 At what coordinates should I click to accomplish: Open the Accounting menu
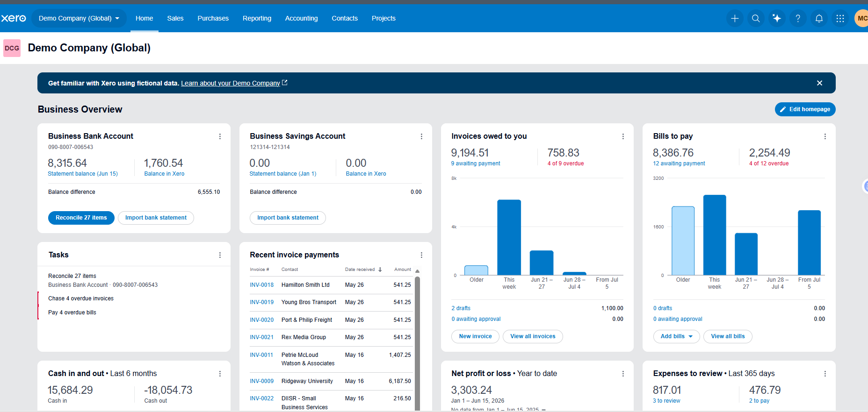click(x=301, y=18)
